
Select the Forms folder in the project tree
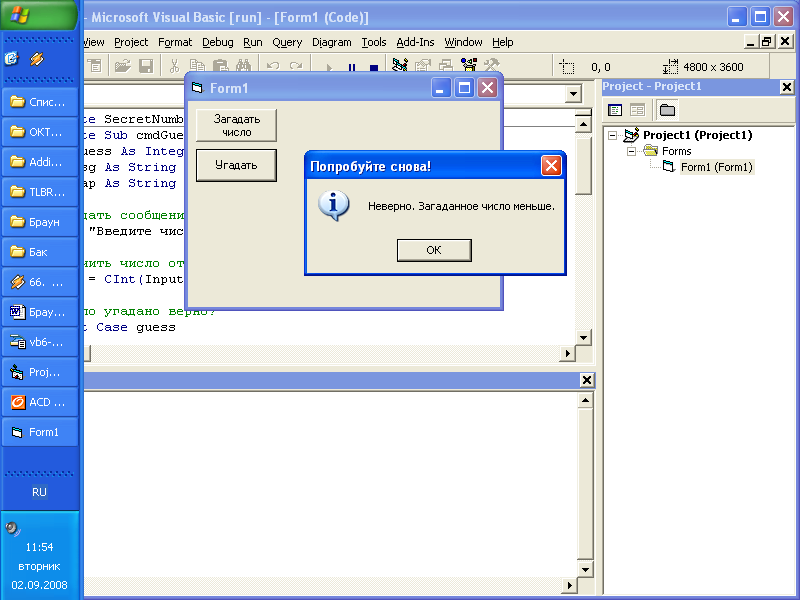coord(677,151)
